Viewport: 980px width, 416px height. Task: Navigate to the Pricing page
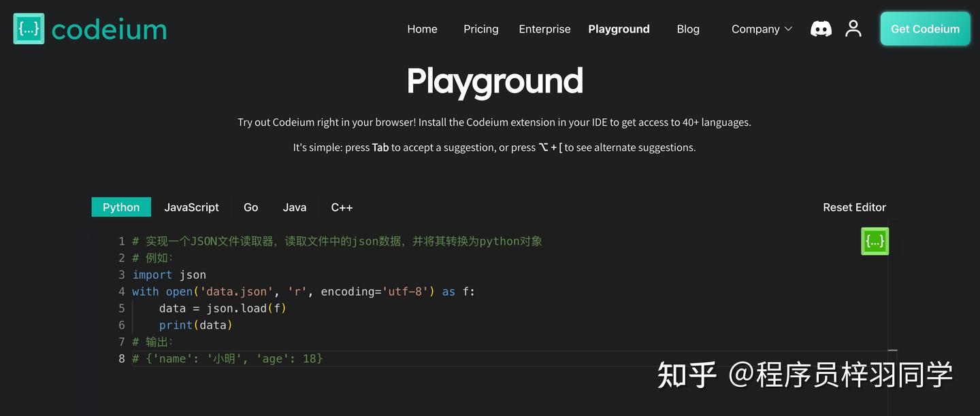tap(480, 29)
